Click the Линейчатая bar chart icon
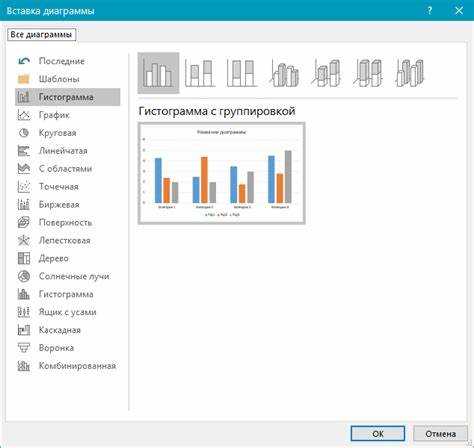Image resolution: width=474 pixels, height=448 pixels. pos(24,151)
